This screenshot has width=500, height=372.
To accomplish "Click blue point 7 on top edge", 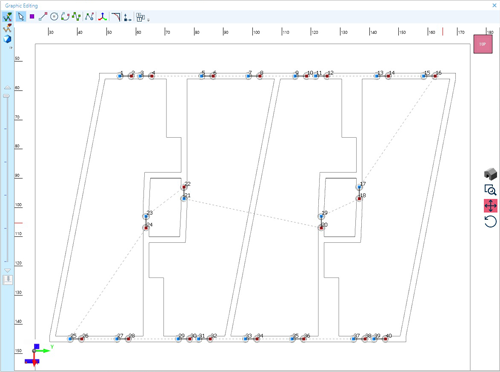I will click(x=248, y=76).
